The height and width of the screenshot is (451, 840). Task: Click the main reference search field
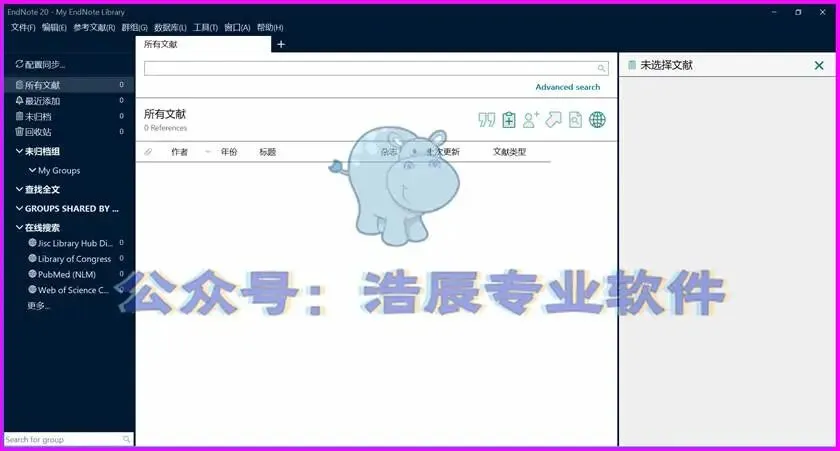376,68
